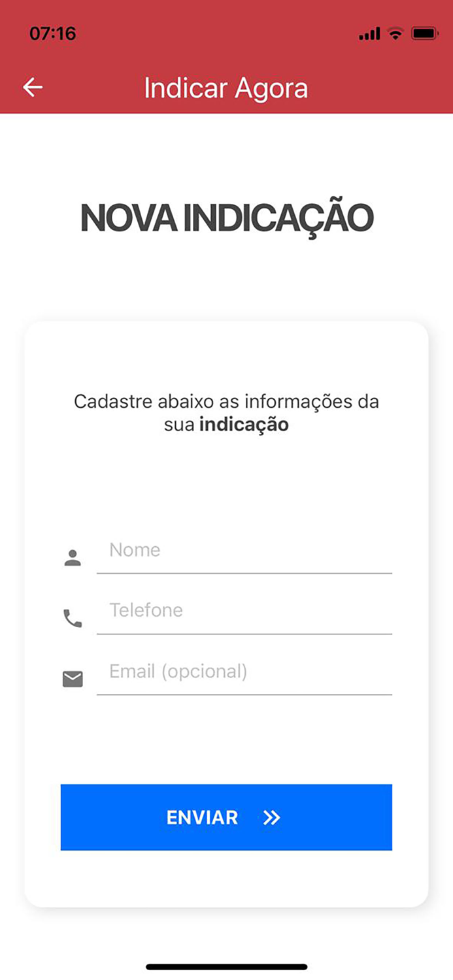
Task: Click the underline below the Nome field
Action: [x=244, y=573]
